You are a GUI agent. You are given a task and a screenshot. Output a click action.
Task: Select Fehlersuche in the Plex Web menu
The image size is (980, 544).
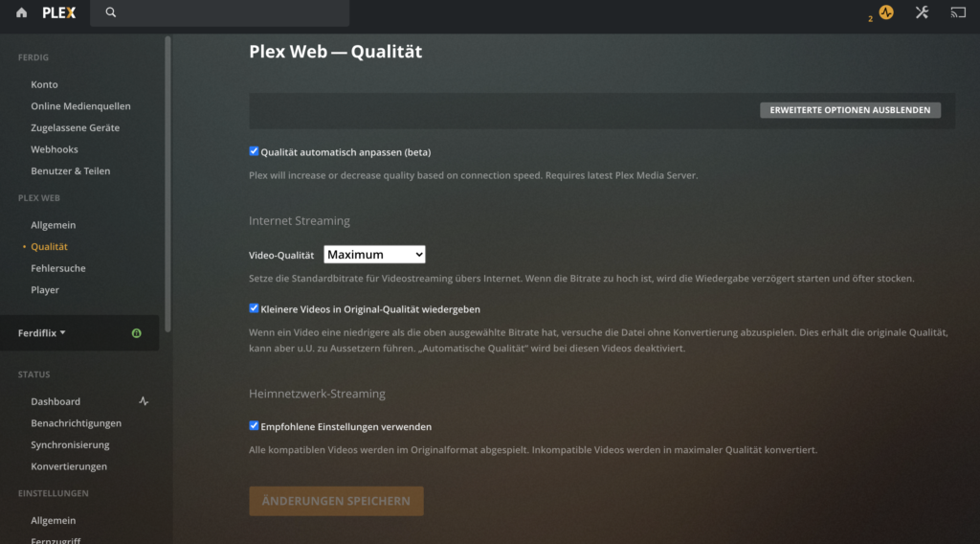click(x=57, y=268)
